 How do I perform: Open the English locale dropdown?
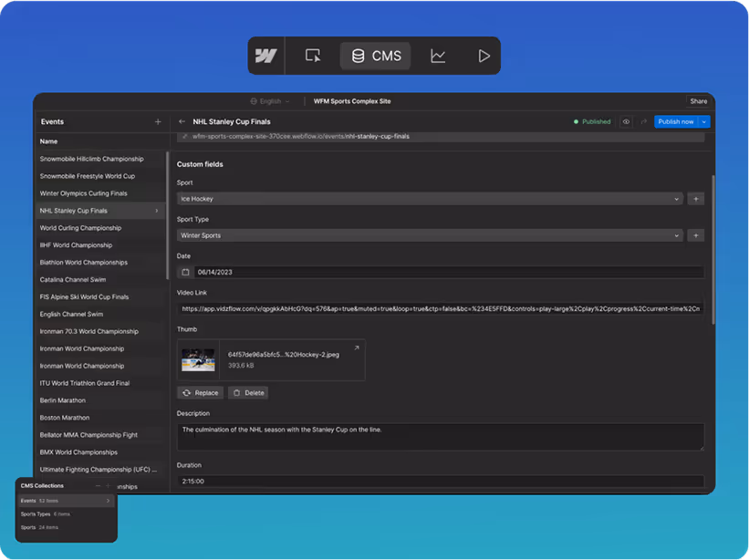(x=270, y=101)
